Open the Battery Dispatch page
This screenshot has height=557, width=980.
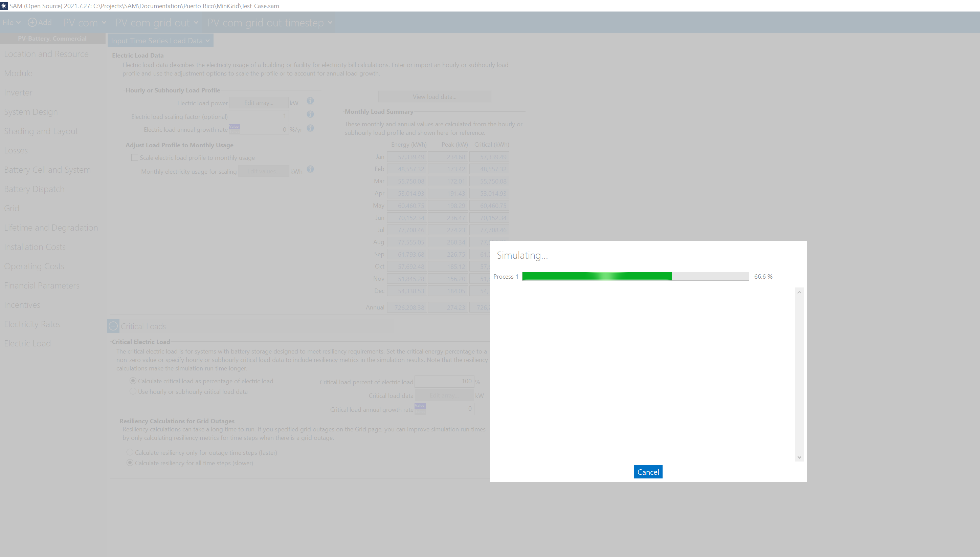[x=35, y=189]
